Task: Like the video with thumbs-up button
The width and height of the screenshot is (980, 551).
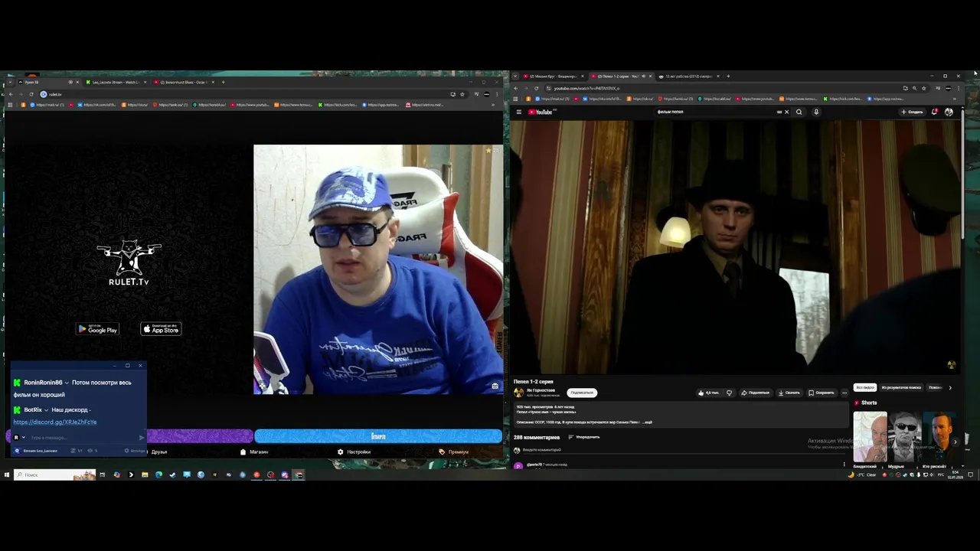Action: click(x=708, y=393)
